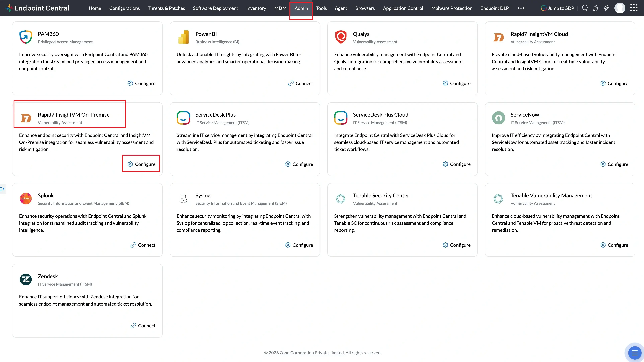Image resolution: width=644 pixels, height=362 pixels.
Task: Configure Rapid7 InsightVM On-Premise
Action: click(142, 164)
